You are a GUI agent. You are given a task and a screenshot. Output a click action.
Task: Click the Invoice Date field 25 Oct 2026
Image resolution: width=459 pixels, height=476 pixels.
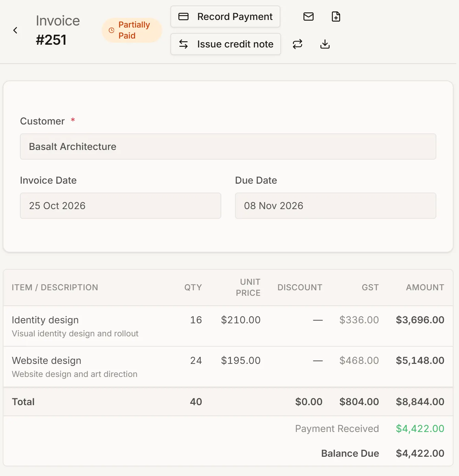(x=121, y=206)
